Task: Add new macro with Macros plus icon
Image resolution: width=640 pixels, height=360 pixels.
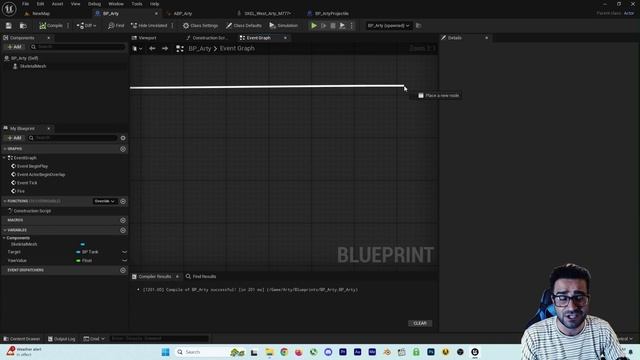Action: (x=123, y=220)
